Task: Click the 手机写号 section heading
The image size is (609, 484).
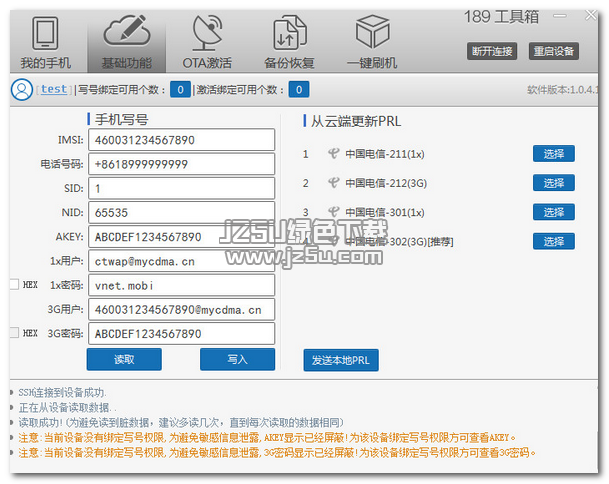Action: pos(122,119)
